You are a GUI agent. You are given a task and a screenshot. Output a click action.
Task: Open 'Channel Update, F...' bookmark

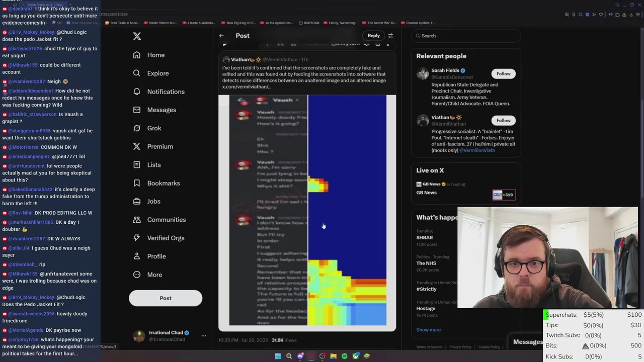coord(418,23)
